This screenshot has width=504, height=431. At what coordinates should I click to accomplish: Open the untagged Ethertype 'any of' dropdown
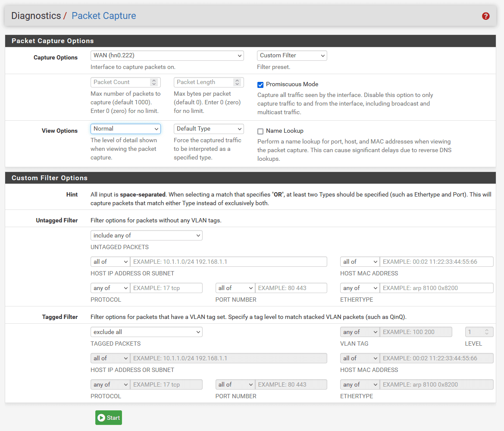coord(360,288)
